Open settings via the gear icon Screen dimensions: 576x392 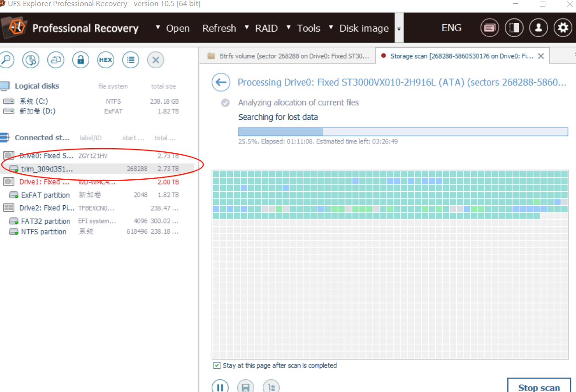tap(563, 28)
